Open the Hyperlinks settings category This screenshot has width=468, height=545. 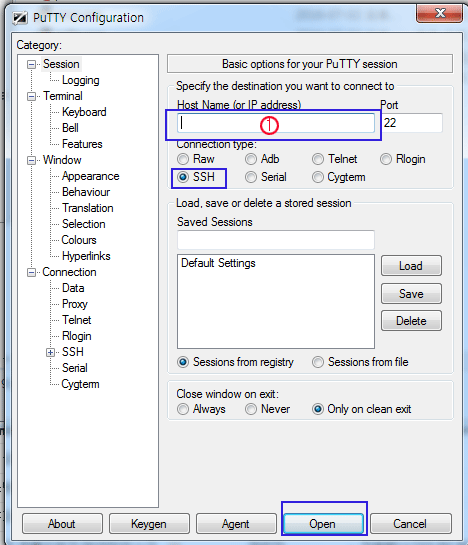click(86, 256)
